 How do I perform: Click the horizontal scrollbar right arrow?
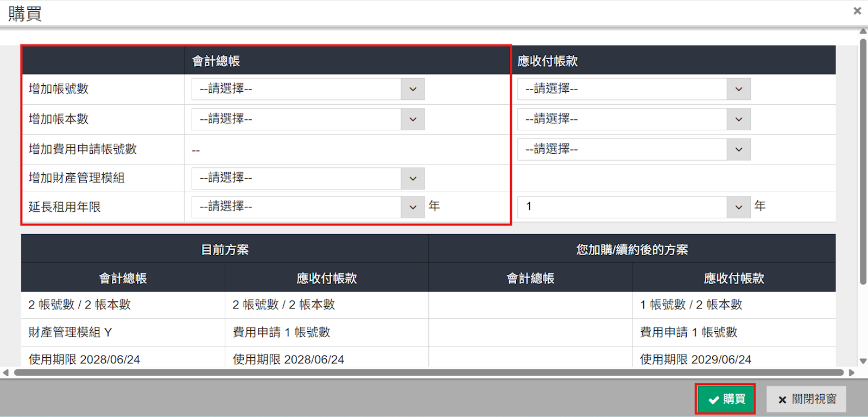click(852, 372)
